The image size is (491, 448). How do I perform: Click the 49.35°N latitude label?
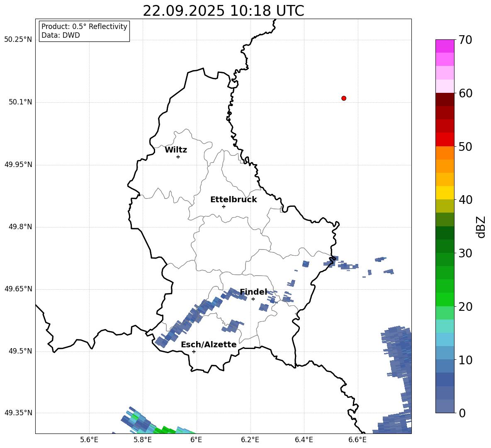click(x=18, y=413)
